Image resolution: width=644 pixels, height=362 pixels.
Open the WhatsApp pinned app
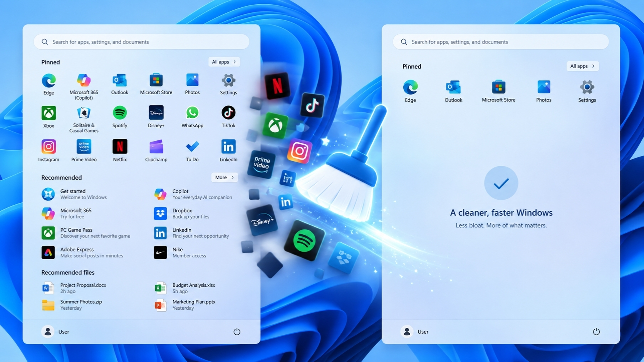(x=192, y=117)
